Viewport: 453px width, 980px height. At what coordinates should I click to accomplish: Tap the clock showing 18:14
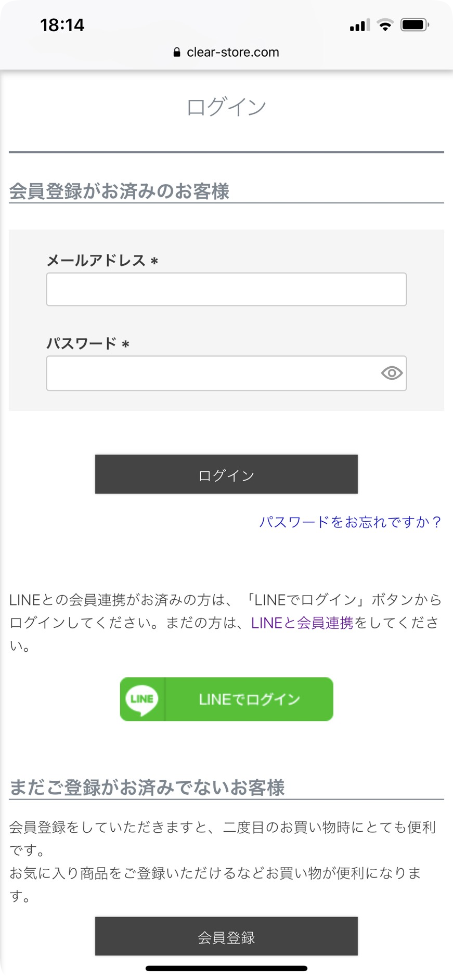(x=62, y=24)
